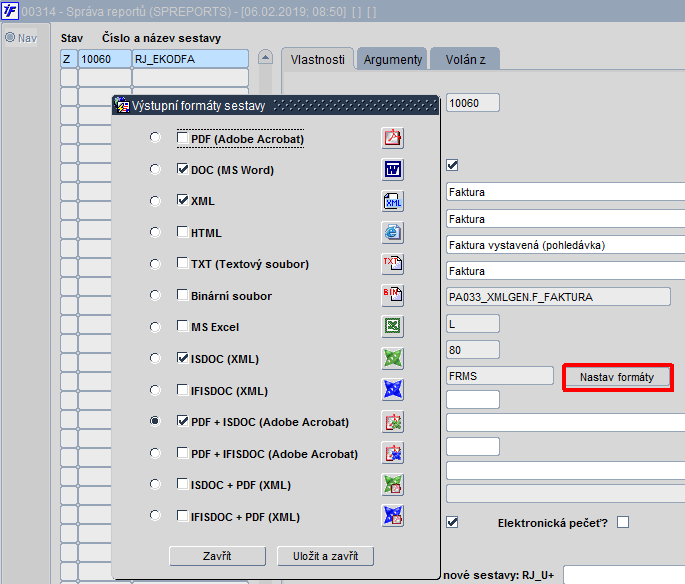Screen dimensions: 685x584
Task: Uncheck PDF + ISDOC (Adobe Acrobat) checkbox
Action: coord(182,421)
